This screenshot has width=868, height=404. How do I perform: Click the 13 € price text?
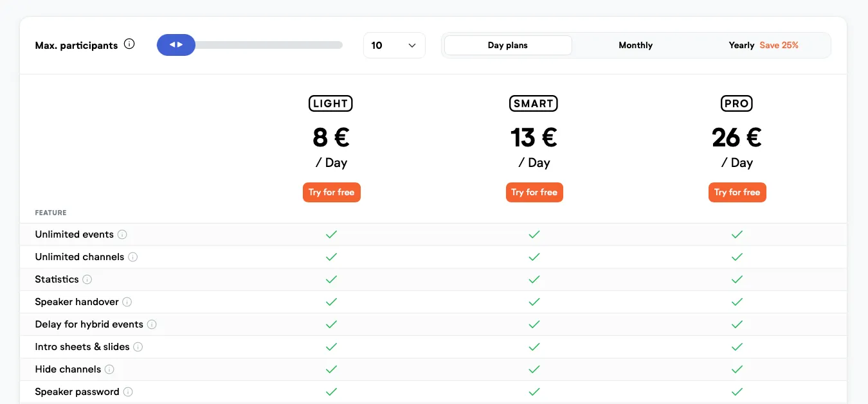click(x=534, y=137)
